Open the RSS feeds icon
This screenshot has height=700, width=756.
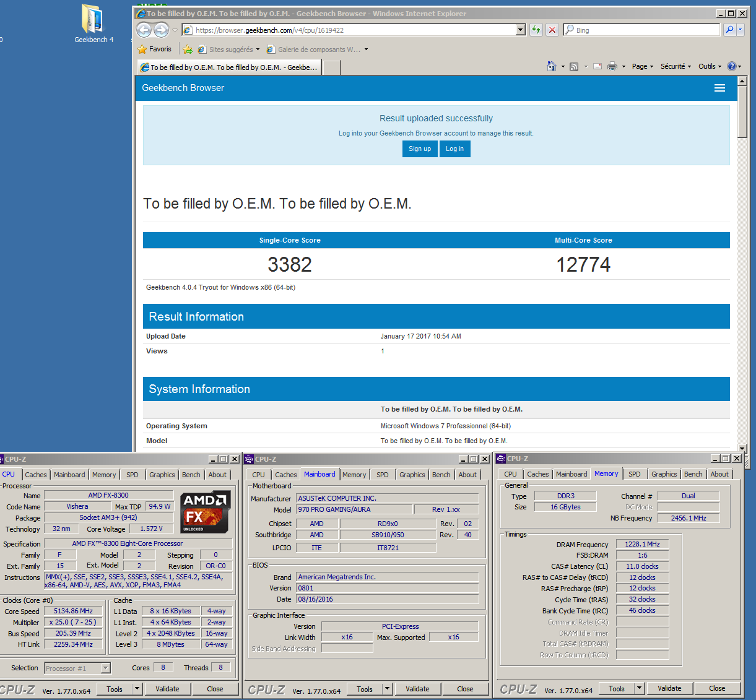click(x=574, y=66)
